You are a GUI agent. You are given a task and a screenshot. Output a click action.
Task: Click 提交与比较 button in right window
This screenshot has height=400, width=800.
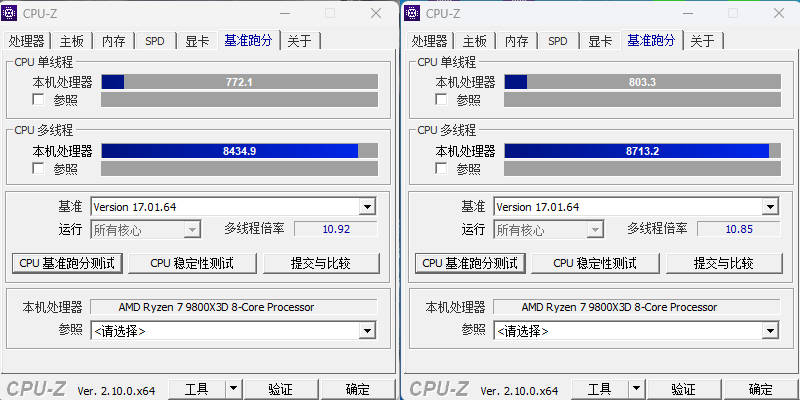pyautogui.click(x=724, y=263)
